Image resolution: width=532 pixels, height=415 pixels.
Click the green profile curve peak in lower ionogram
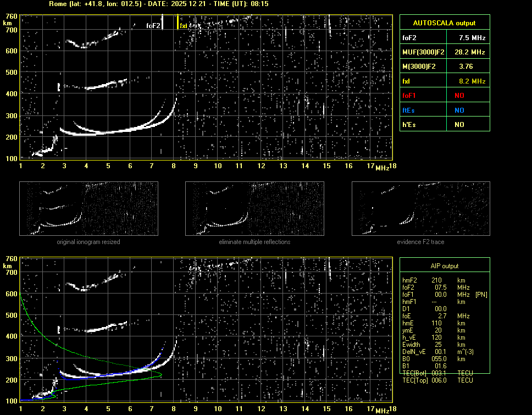pos(160,374)
